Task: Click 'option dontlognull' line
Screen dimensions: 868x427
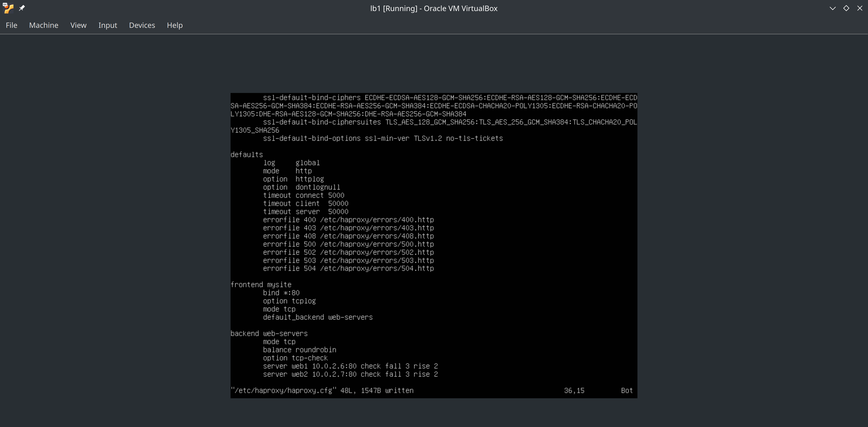Action: click(x=302, y=187)
